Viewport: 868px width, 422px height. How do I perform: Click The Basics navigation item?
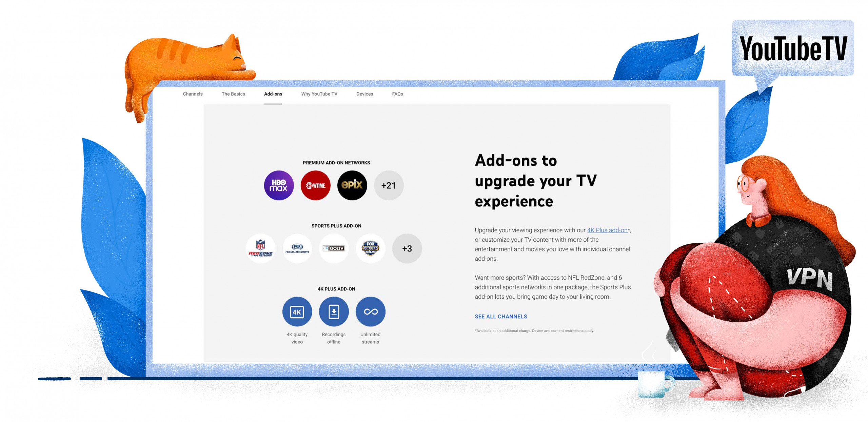tap(233, 94)
